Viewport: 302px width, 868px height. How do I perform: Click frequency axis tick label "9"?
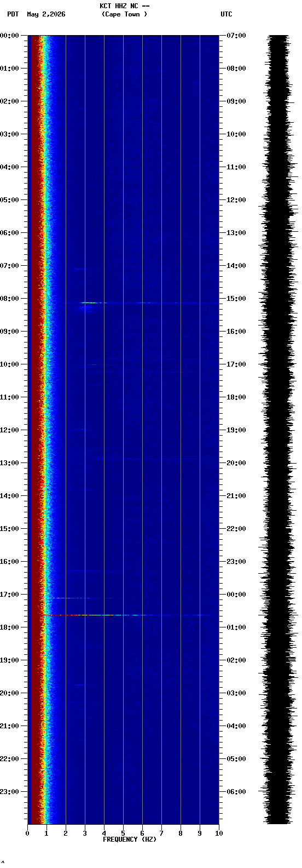coord(200,833)
